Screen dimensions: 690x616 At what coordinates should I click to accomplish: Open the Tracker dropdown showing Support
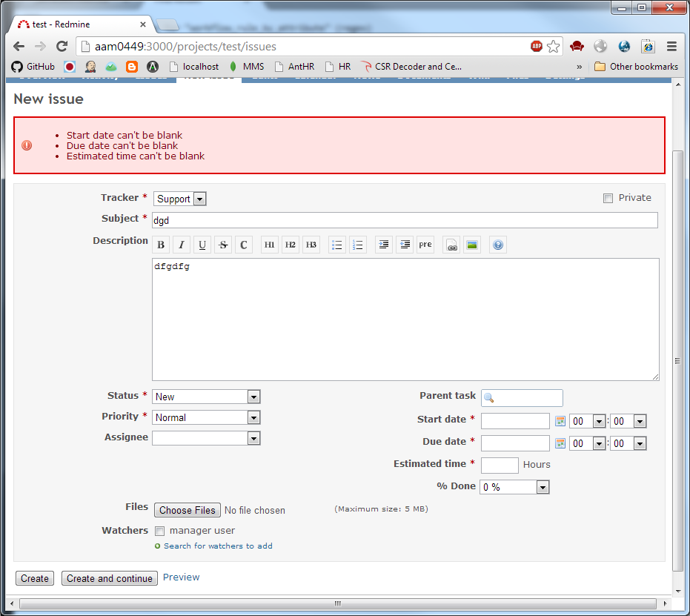click(x=179, y=199)
